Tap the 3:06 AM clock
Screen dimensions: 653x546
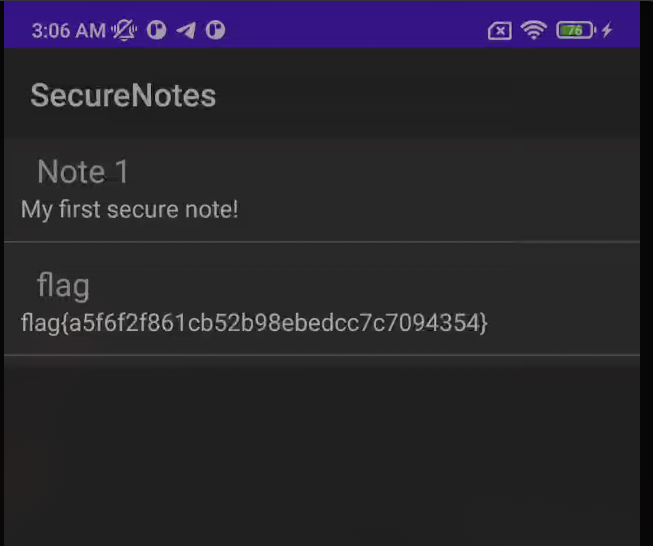(69, 31)
